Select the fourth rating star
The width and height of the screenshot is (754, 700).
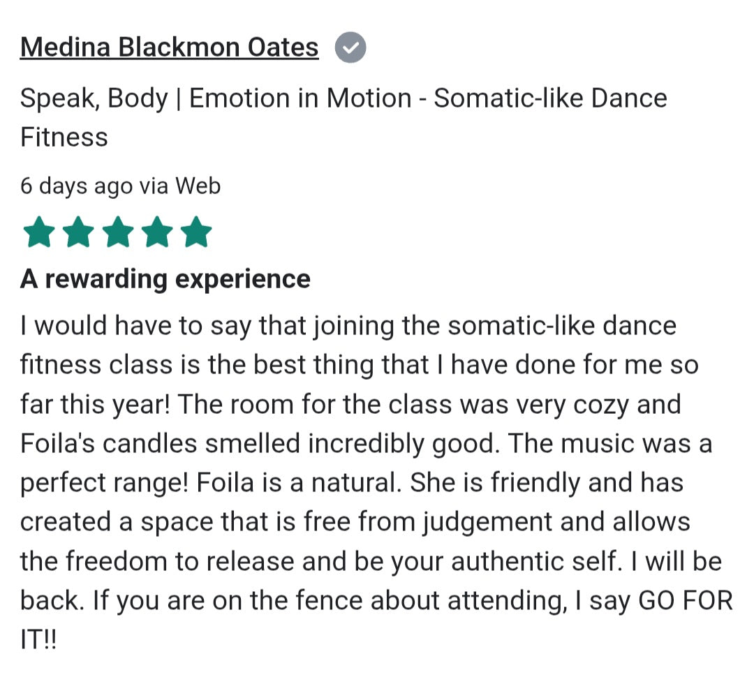[158, 232]
